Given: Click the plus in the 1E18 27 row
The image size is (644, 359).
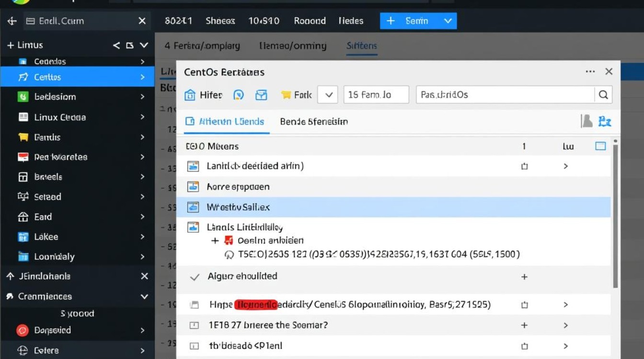Looking at the screenshot, I should [x=524, y=325].
